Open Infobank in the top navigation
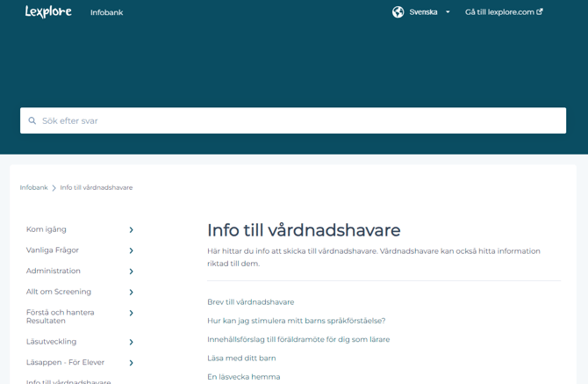 [x=106, y=12]
